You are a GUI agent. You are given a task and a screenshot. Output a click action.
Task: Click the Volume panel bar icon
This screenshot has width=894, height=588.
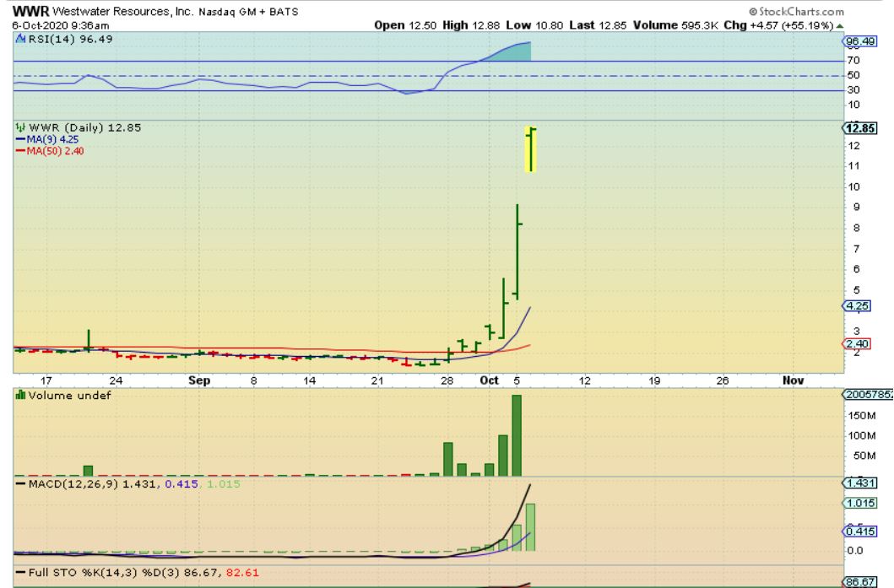point(20,395)
